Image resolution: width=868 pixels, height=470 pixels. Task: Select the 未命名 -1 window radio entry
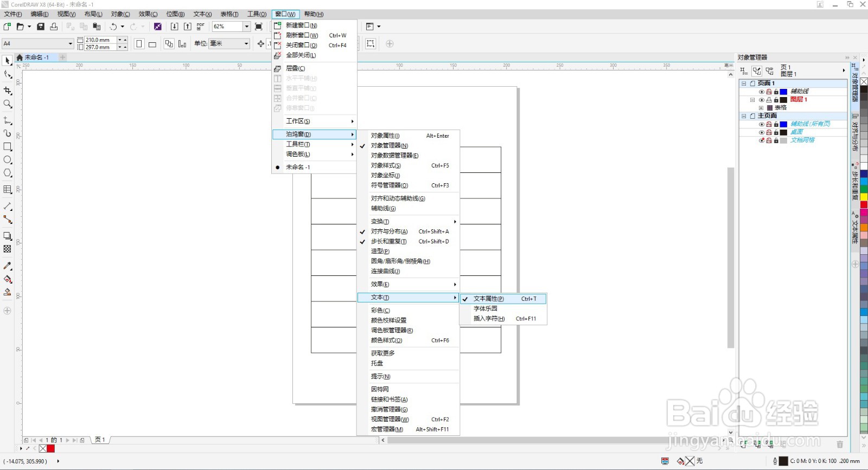tap(314, 167)
